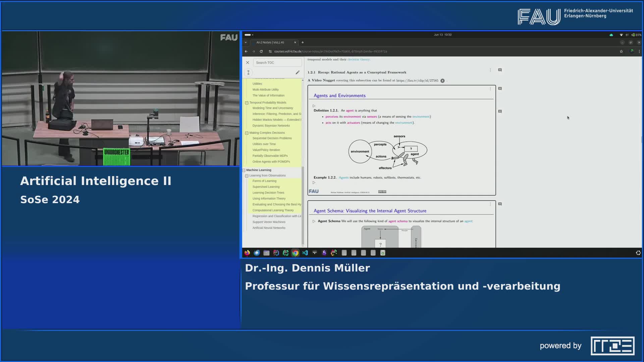This screenshot has height=362, width=644.
Task: Add comment to section 1.2.1 heading
Action: [x=500, y=70]
